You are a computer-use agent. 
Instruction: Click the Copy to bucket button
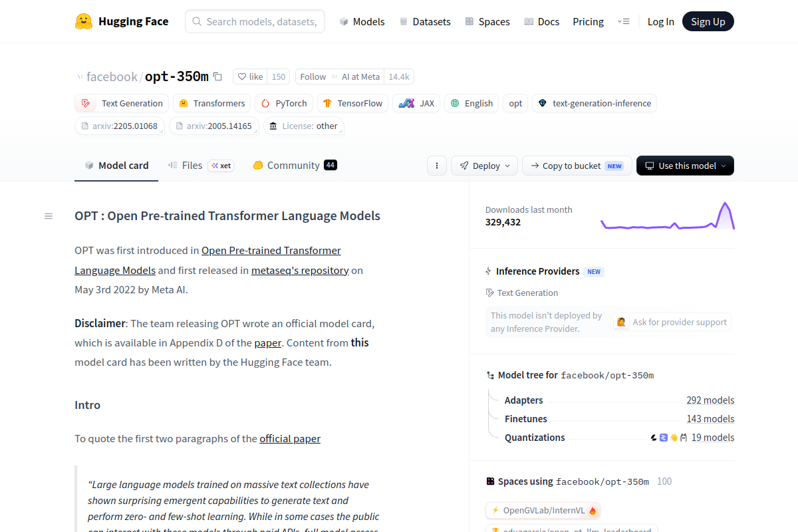point(577,166)
